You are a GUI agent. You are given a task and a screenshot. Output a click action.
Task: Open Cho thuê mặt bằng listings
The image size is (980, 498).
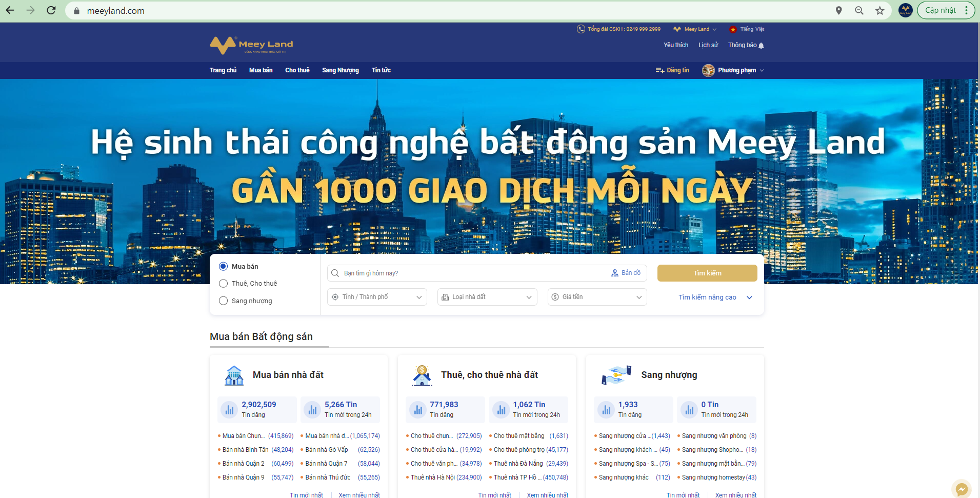pos(519,436)
